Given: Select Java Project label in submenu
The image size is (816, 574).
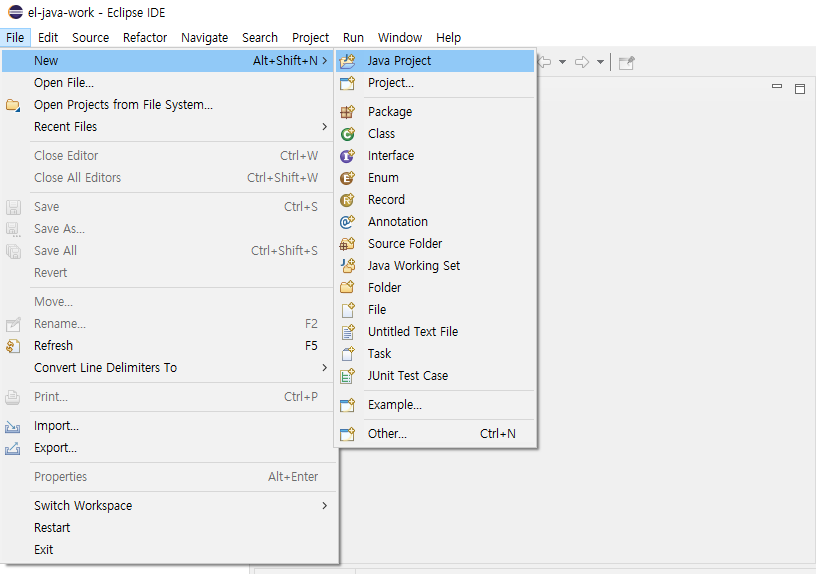Looking at the screenshot, I should (x=399, y=61).
